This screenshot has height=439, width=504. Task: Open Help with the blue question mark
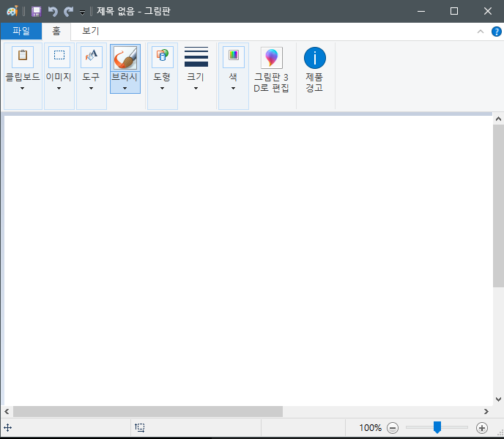(x=496, y=32)
